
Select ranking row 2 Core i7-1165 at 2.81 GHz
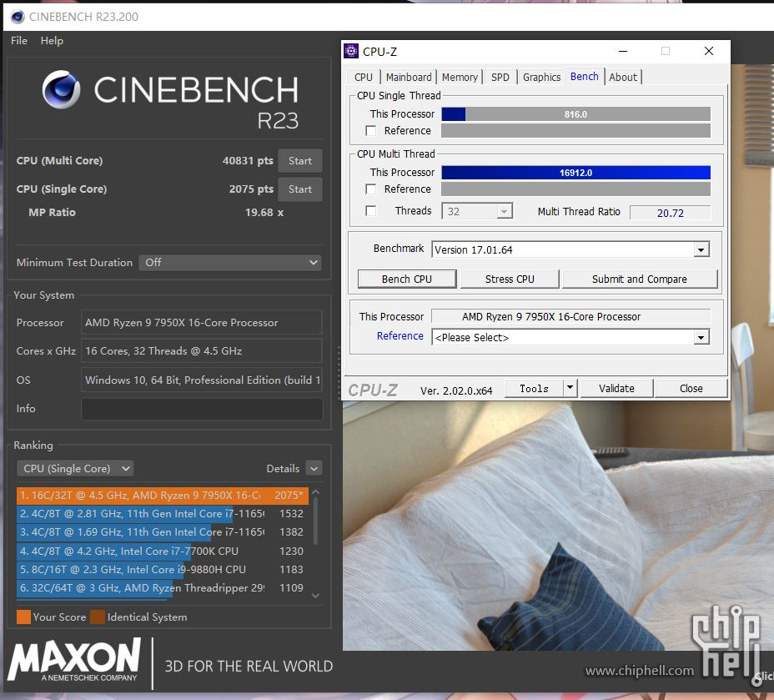pos(163,514)
